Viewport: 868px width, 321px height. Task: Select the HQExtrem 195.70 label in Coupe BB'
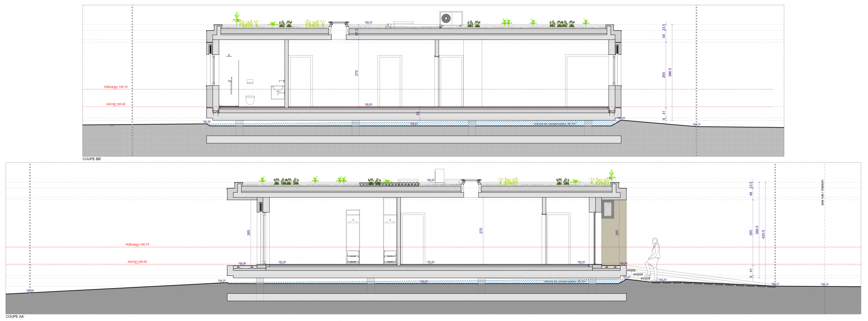pyautogui.click(x=116, y=87)
